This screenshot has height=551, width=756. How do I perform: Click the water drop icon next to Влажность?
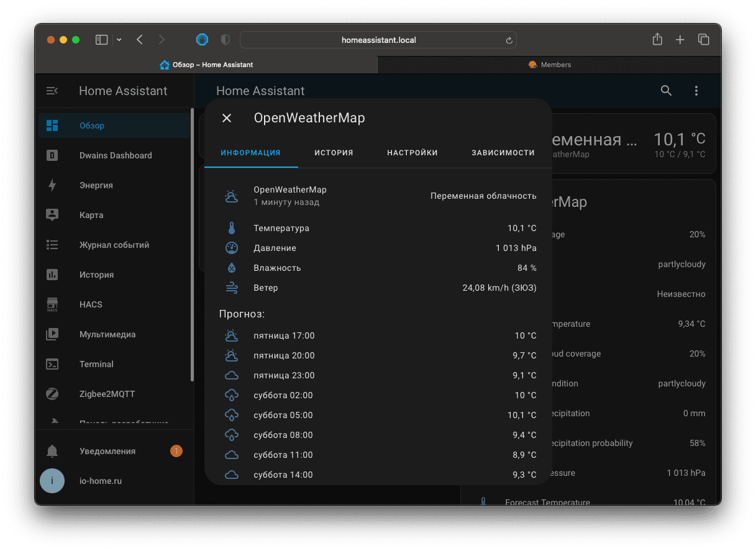pyautogui.click(x=231, y=268)
